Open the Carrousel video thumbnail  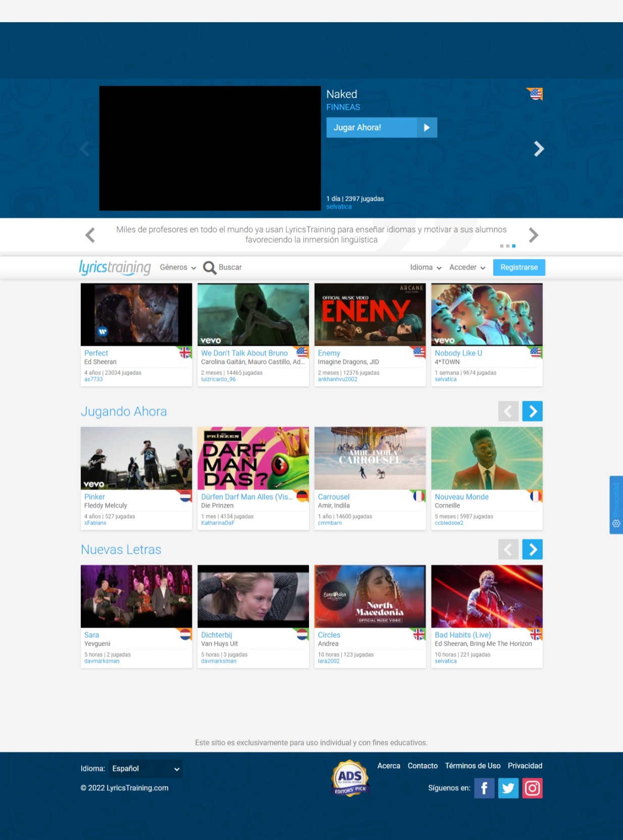click(x=370, y=458)
